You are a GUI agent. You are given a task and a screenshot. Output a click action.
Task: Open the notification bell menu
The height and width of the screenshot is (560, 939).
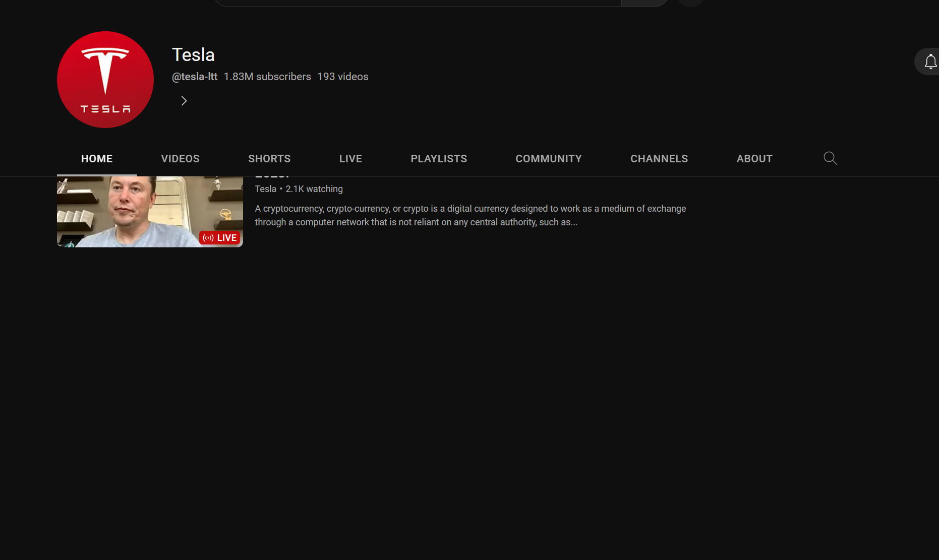(930, 62)
